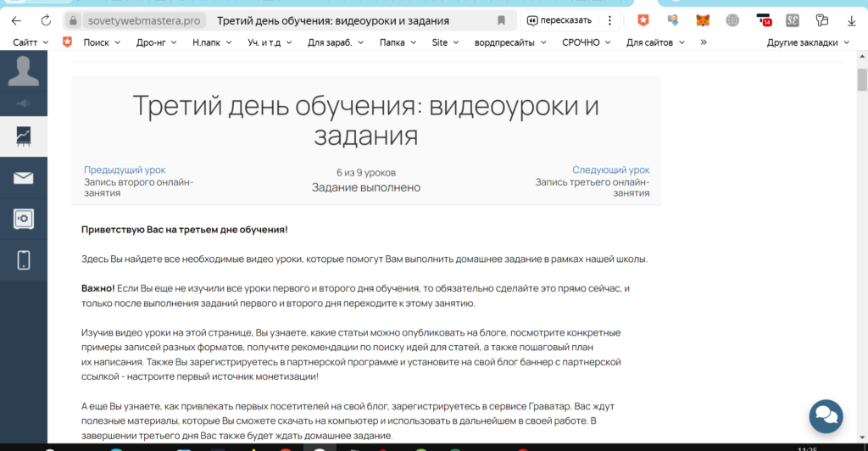This screenshot has height=451, width=868.
Task: Expand the 'Дро-нг' bookmarks folder
Action: coord(156,42)
